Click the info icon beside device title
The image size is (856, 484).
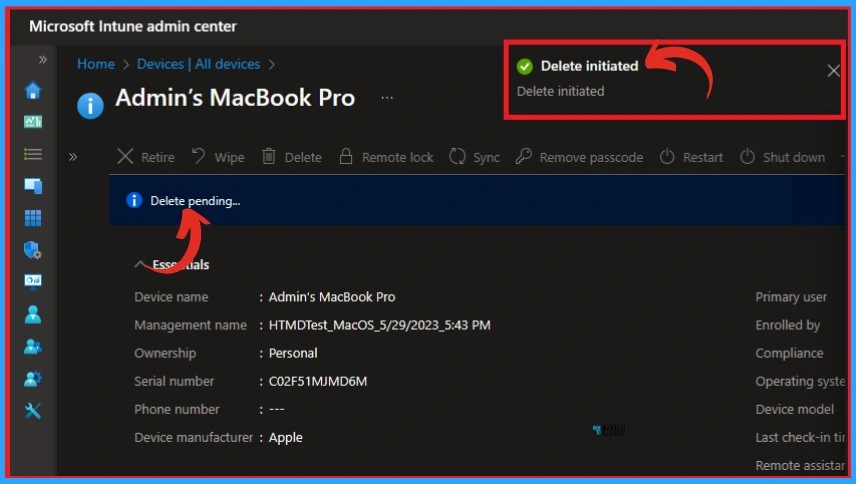click(x=90, y=106)
